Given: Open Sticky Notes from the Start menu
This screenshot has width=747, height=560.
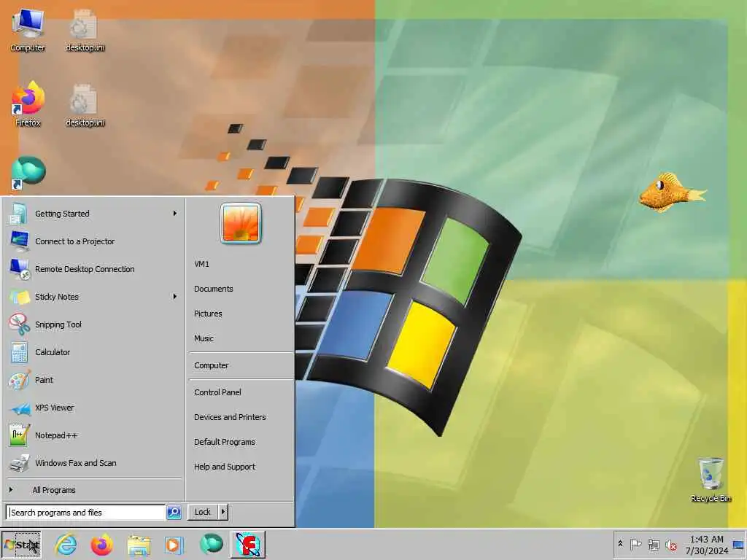Looking at the screenshot, I should tap(94, 297).
